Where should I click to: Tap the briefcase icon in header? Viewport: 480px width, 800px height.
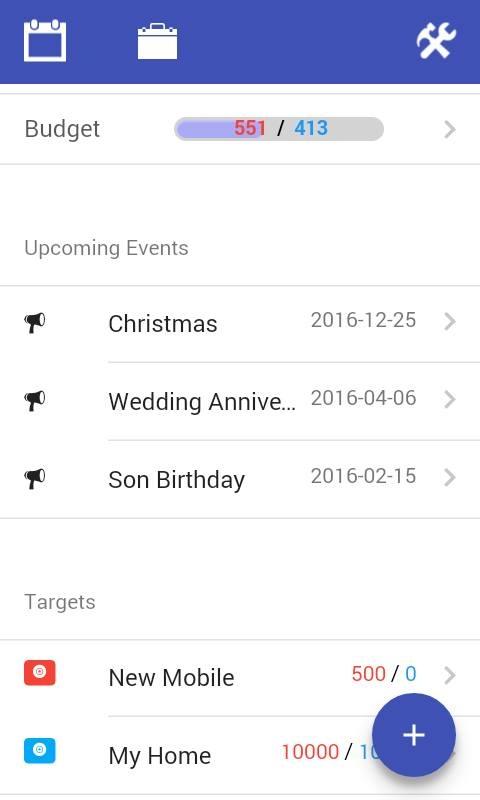coord(158,41)
